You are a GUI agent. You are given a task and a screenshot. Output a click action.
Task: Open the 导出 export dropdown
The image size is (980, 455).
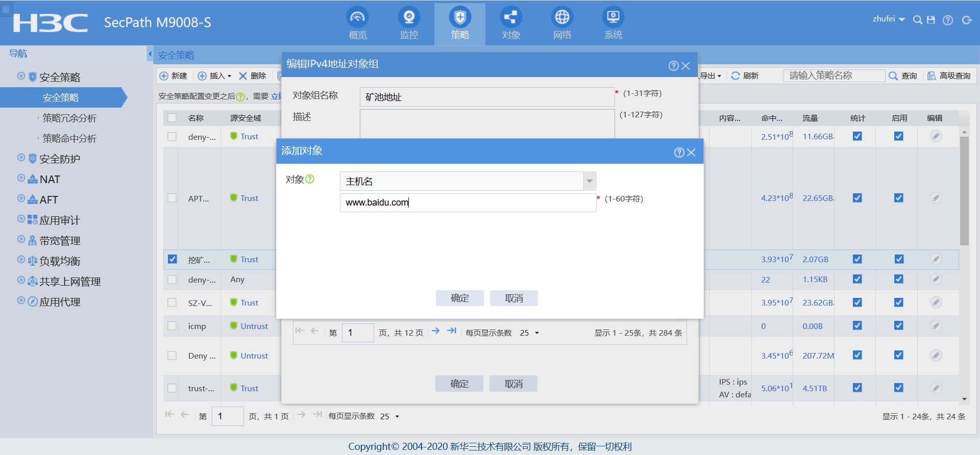coord(710,75)
